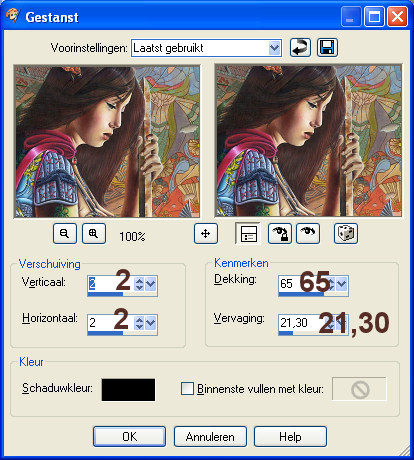Toggle auto proof eye with lock
This screenshot has height=460, width=414.
click(x=280, y=234)
